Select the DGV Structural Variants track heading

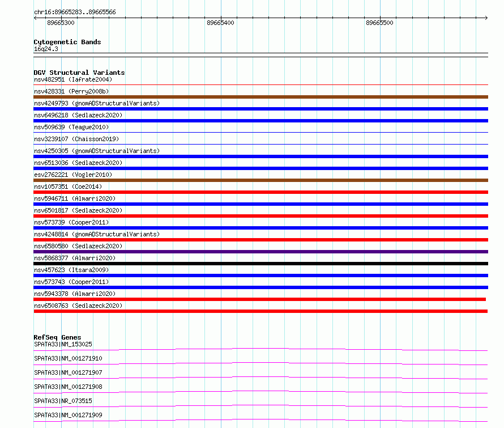pyautogui.click(x=79, y=73)
